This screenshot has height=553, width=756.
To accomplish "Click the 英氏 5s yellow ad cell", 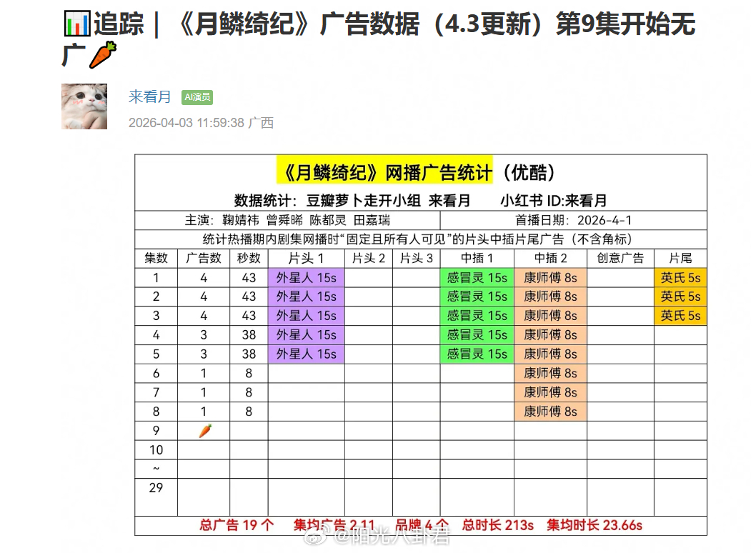I will (680, 277).
